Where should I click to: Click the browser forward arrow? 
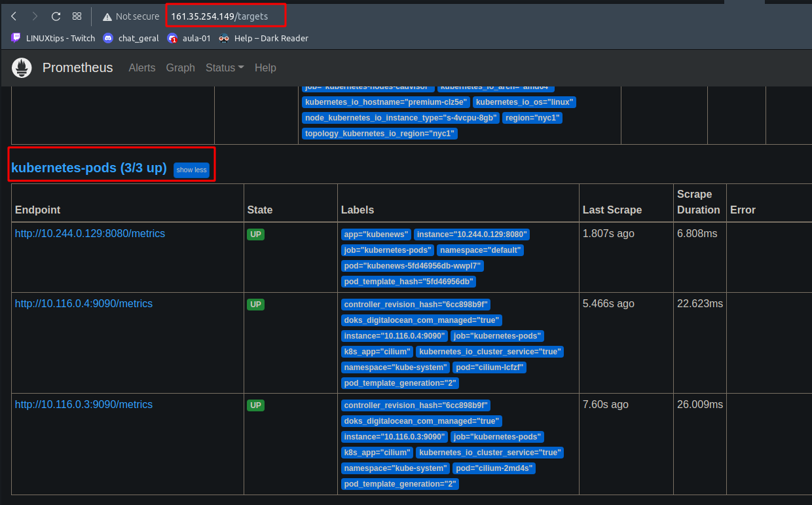(x=35, y=16)
